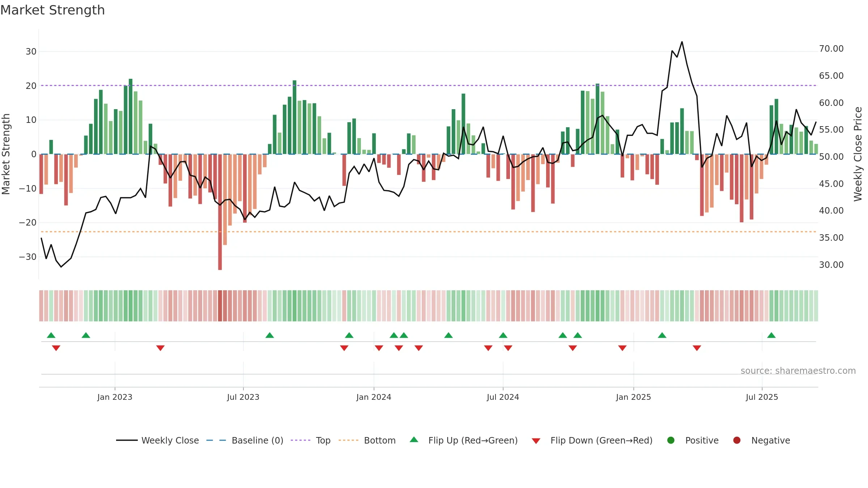Click the red Negative circle in legend

click(x=737, y=440)
